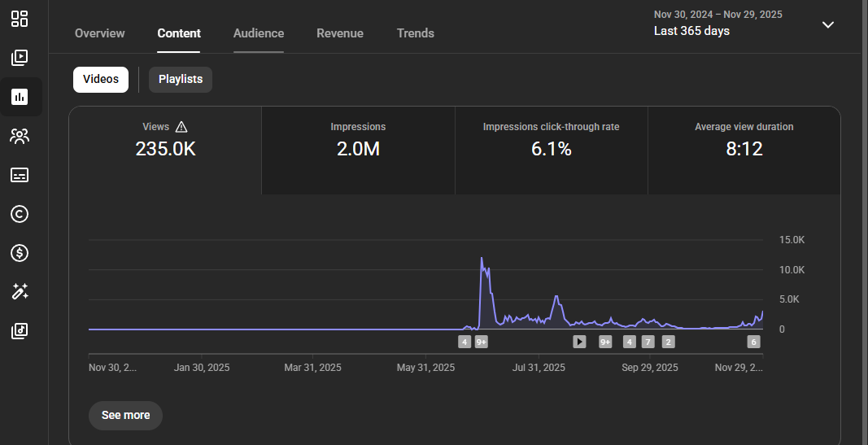Screen dimensions: 868x445
Task: Select the Analytics bar chart icon
Action: pos(20,97)
